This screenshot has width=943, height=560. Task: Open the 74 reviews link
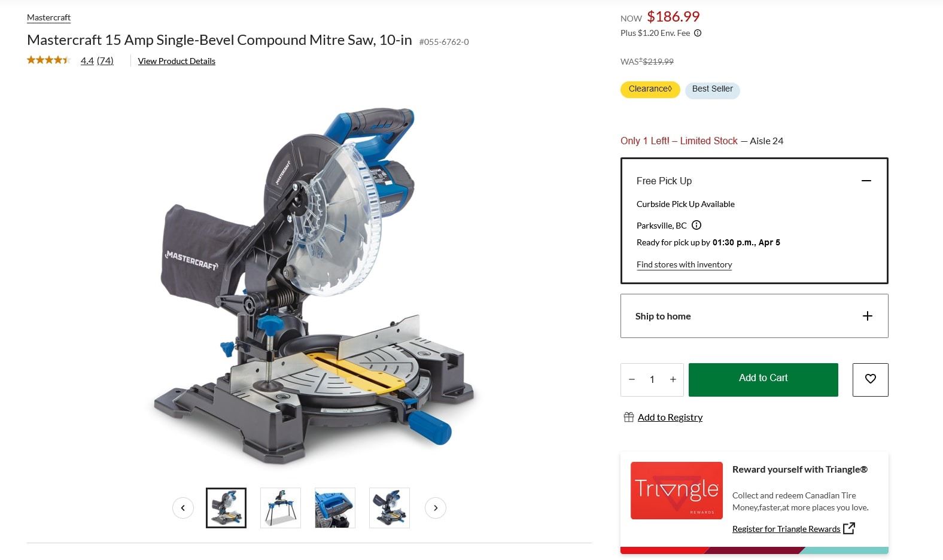pyautogui.click(x=105, y=60)
